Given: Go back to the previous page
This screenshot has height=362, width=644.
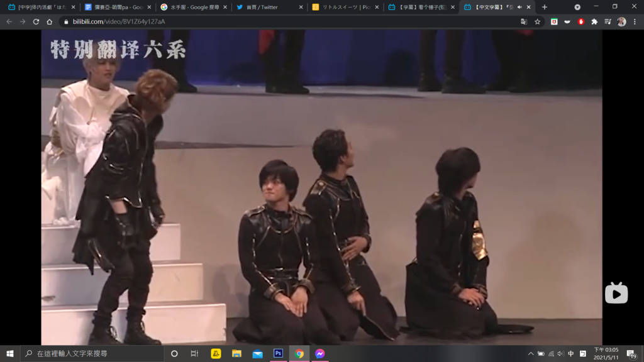Looking at the screenshot, I should (x=9, y=22).
